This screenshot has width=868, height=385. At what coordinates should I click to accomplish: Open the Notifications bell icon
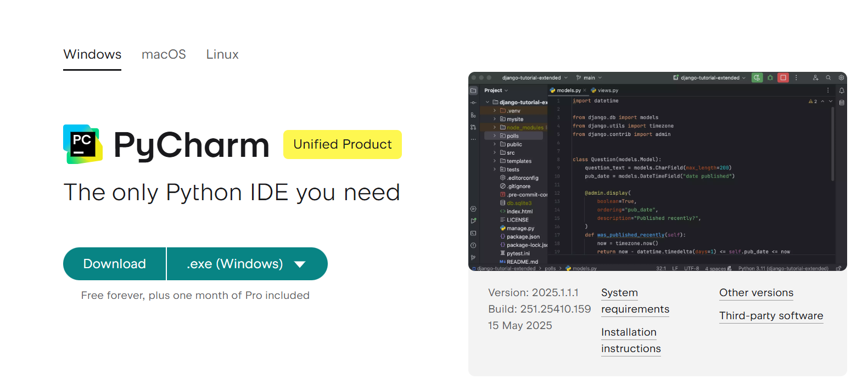(842, 90)
